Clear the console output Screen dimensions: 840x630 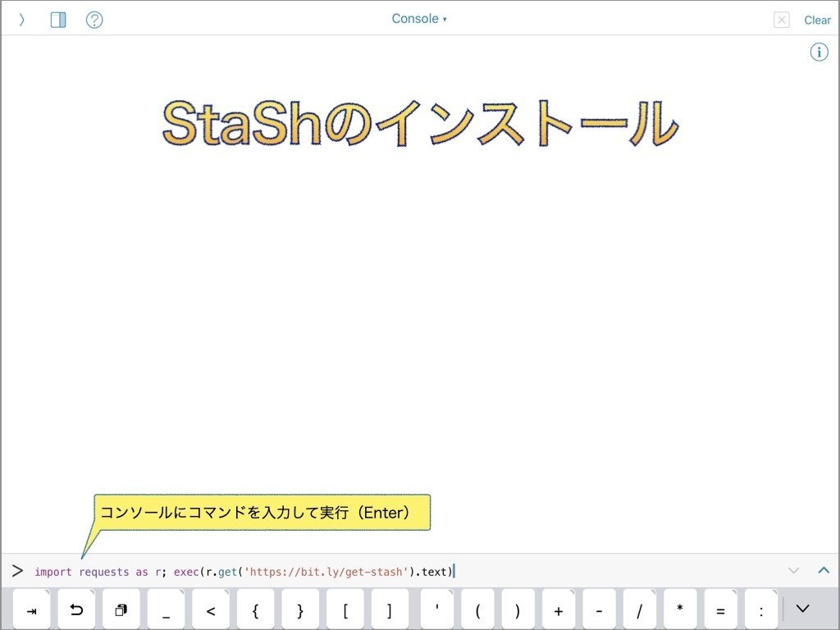point(817,20)
